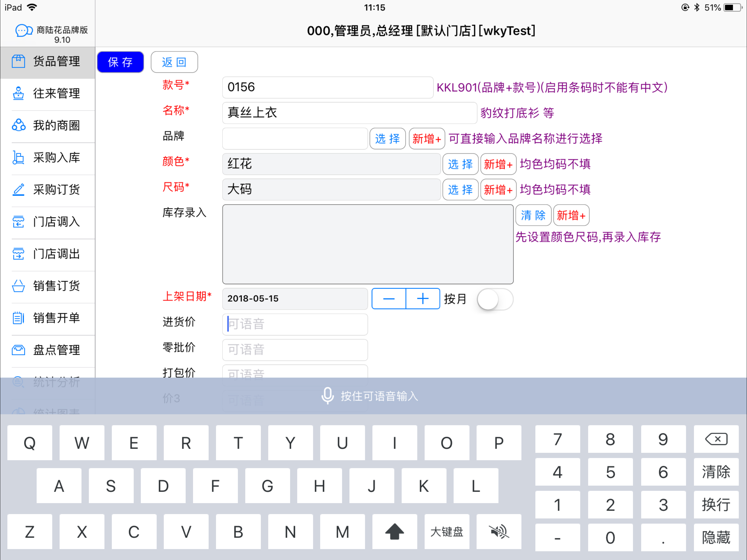
Task: Tap the 进货价 input field
Action: tap(295, 324)
